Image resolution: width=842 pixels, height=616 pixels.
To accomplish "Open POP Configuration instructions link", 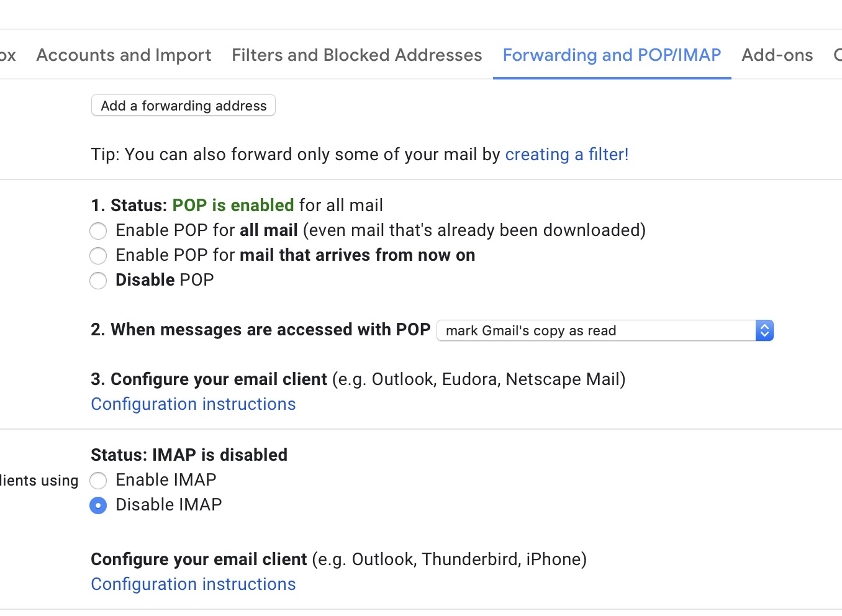I will coord(193,404).
